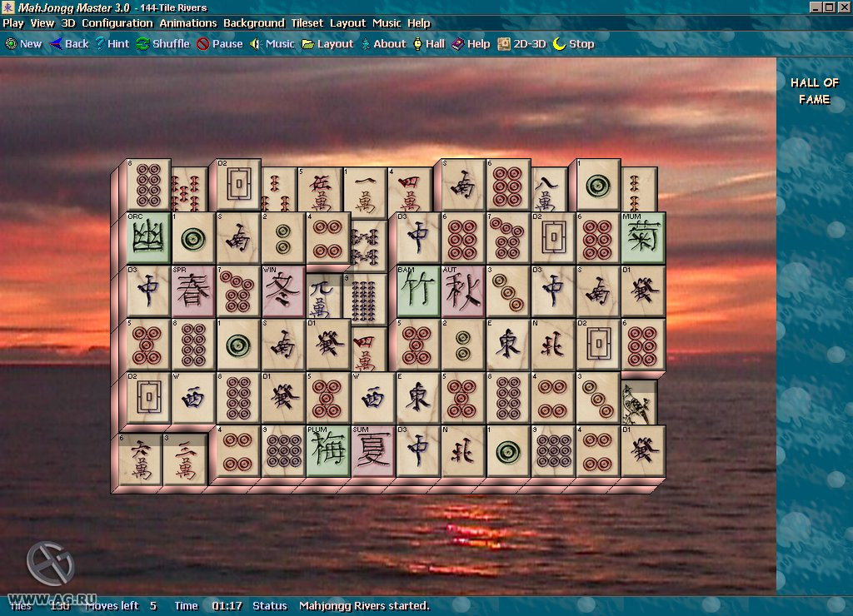Show the About dialog from the toolbar

pos(383,44)
